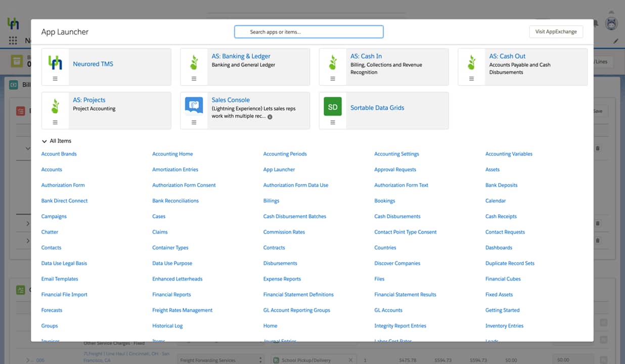
Task: Open Financial Statement Definitions
Action: 298,295
